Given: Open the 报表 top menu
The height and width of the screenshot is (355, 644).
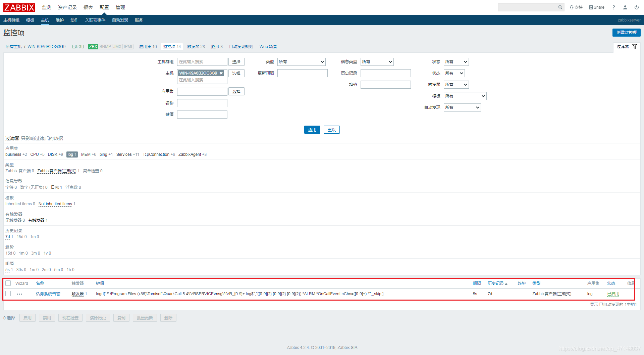Looking at the screenshot, I should (88, 7).
